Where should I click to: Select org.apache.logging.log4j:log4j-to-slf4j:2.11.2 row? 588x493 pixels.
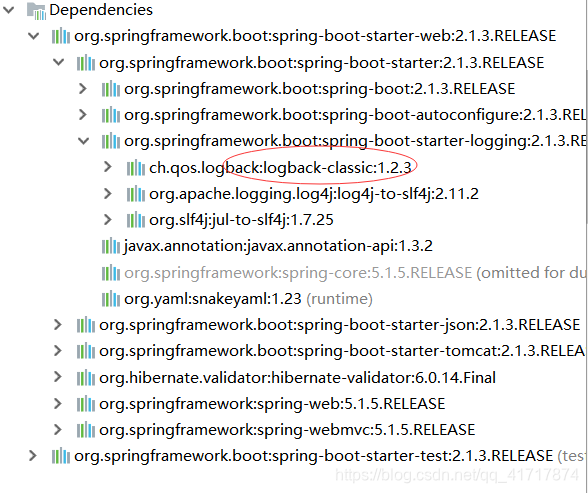tap(314, 194)
